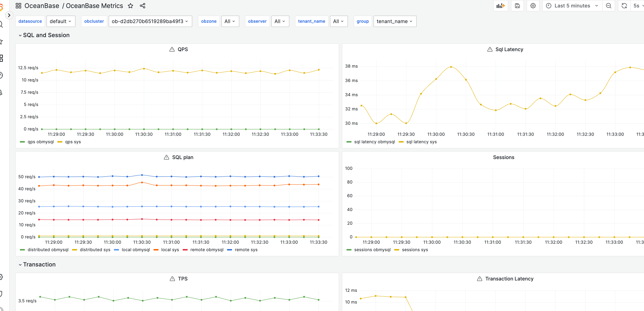Screen dimensions: 644x311
Task: Click the group variable label
Action: (362, 21)
